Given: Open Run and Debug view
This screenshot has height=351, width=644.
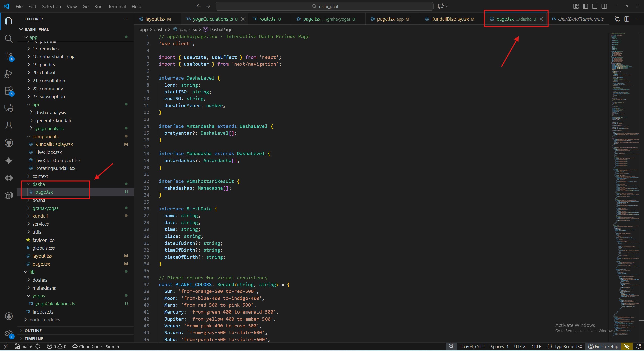Looking at the screenshot, I should (9, 74).
